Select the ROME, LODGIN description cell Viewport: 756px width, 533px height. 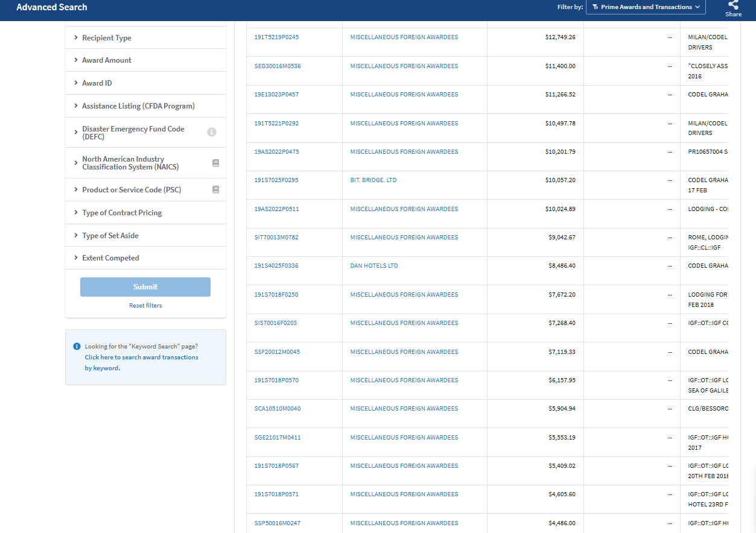click(704, 242)
